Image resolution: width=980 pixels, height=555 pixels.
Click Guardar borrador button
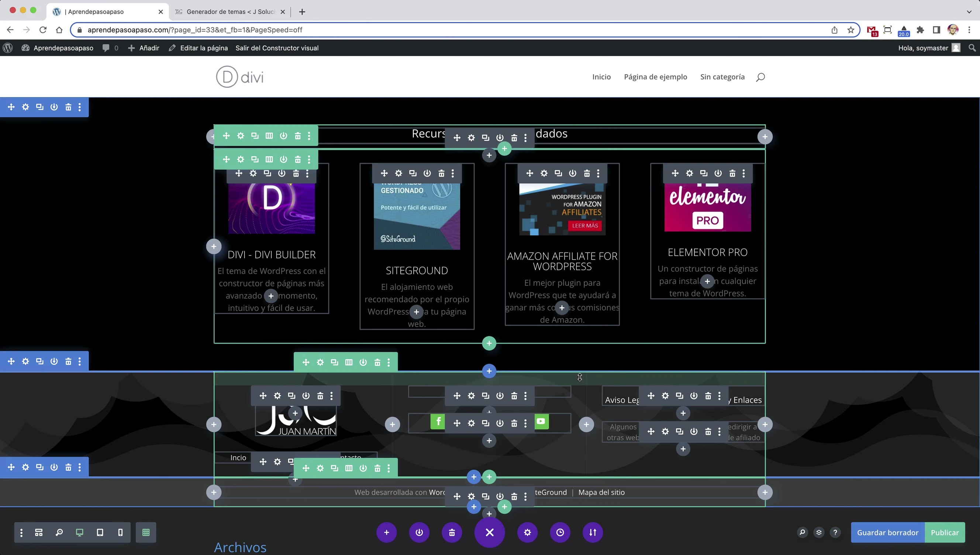point(888,533)
